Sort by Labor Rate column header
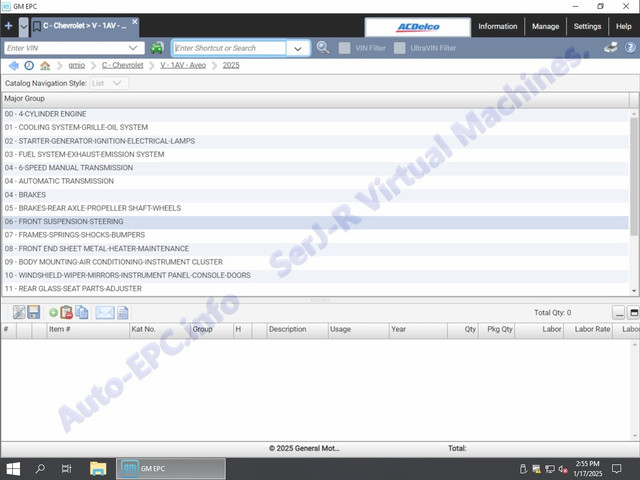Screen dimensions: 640x480 588,330
